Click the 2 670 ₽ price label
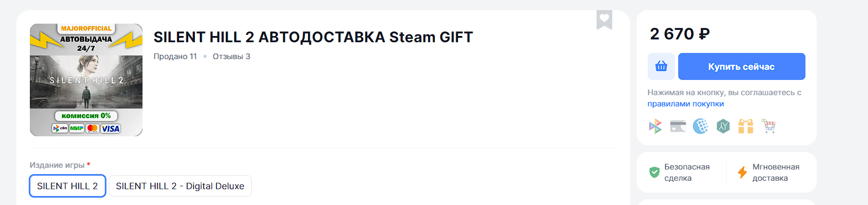Viewport: 868px width, 205px height. (680, 34)
